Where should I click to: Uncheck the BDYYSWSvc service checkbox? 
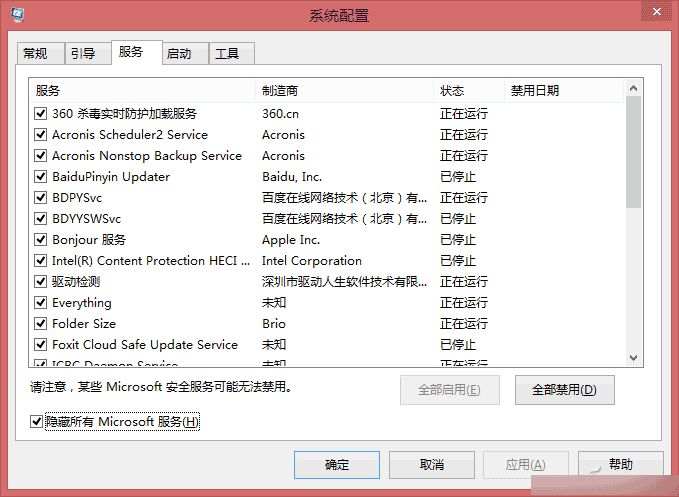point(40,219)
